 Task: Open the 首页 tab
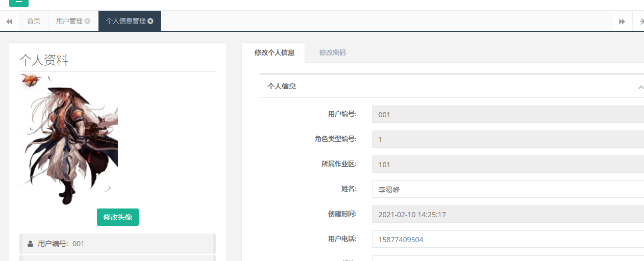[x=34, y=21]
